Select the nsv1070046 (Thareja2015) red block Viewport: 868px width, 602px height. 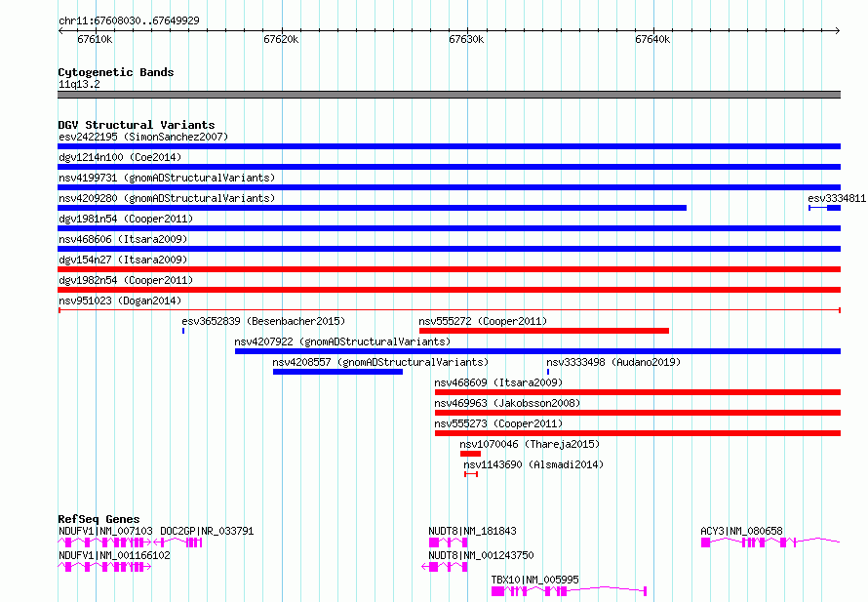[470, 454]
